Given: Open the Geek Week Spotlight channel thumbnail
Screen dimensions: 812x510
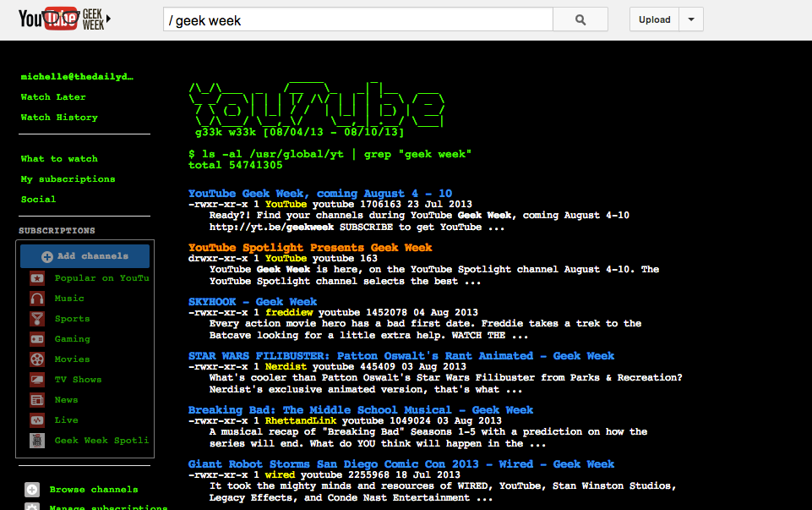Looking at the screenshot, I should pyautogui.click(x=37, y=441).
